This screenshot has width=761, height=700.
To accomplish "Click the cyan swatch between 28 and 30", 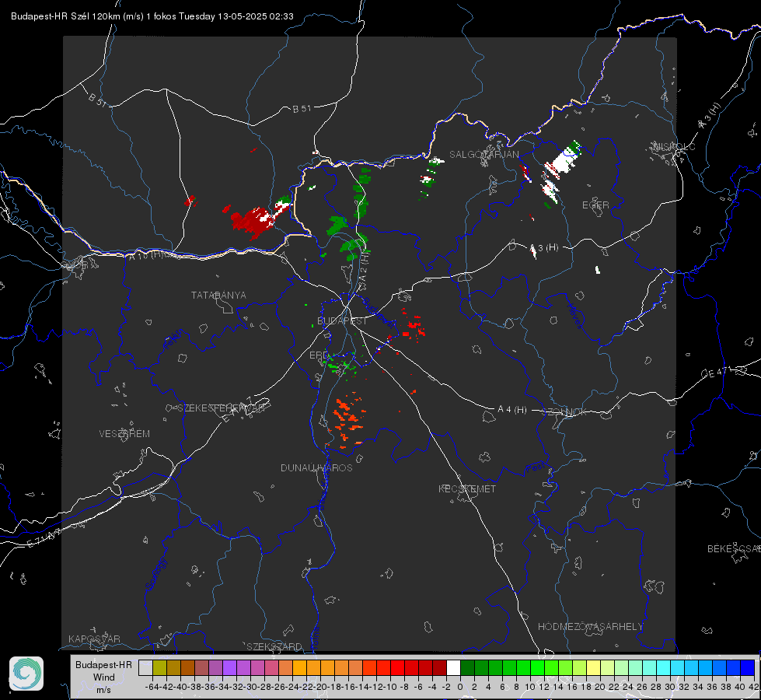I will 664,667.
